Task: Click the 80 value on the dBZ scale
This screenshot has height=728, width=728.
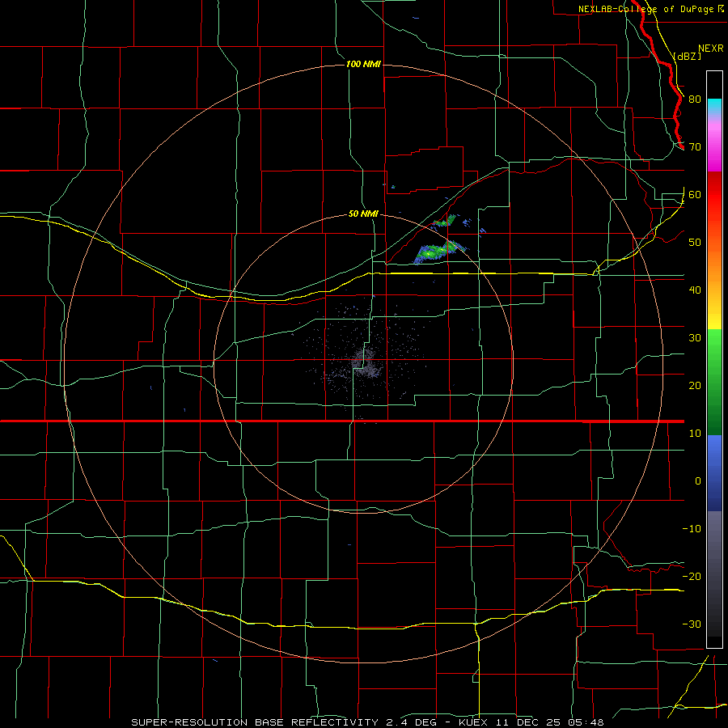Action: tap(695, 99)
